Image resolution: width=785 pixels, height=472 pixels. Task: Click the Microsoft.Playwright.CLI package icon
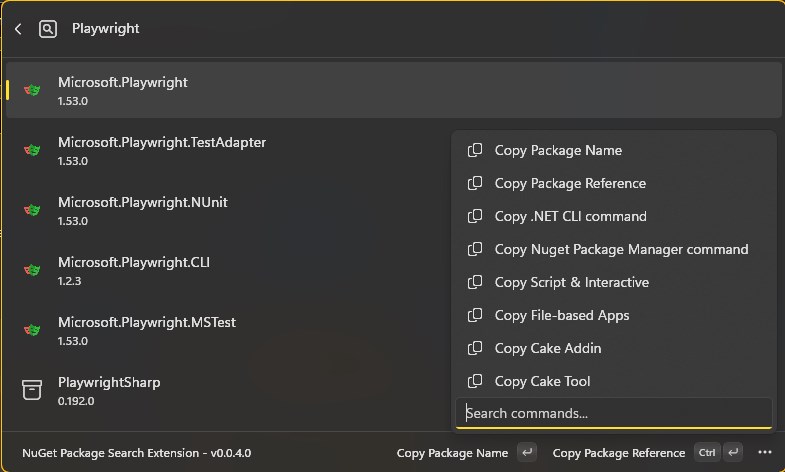(32, 270)
